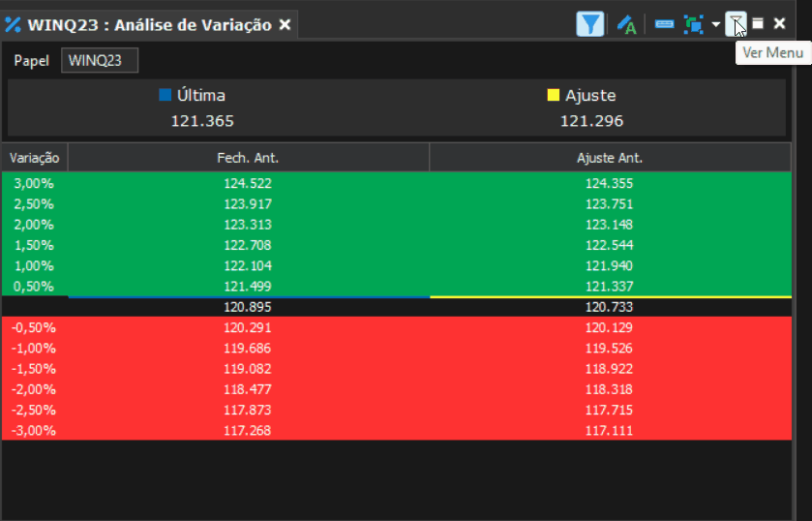This screenshot has width=812, height=521.
Task: Click the Variação column header
Action: pos(35,158)
